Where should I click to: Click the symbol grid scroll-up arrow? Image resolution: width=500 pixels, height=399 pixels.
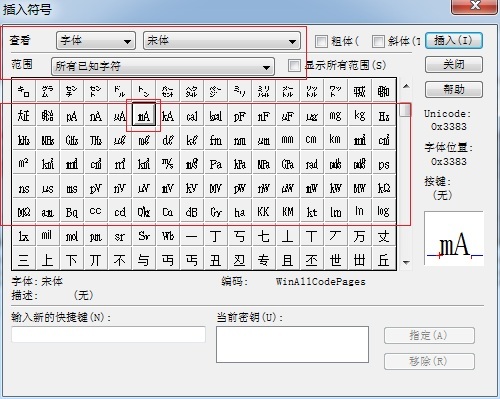tap(406, 86)
